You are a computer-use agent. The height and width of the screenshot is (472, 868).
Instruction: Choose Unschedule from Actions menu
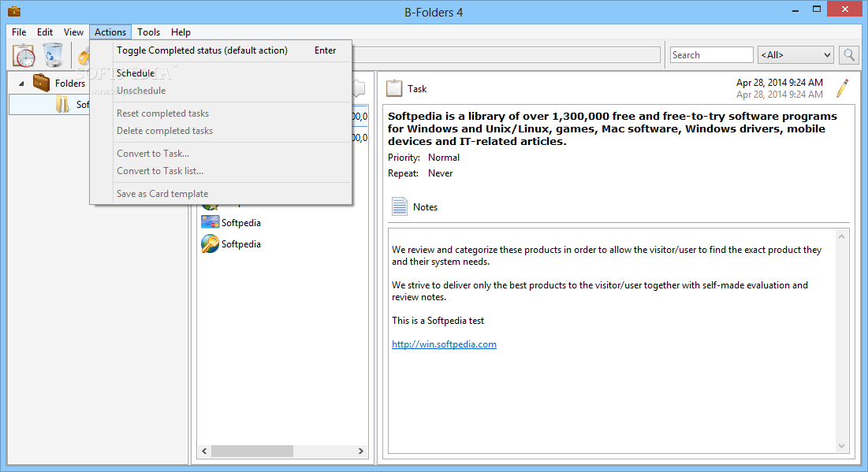221,91
